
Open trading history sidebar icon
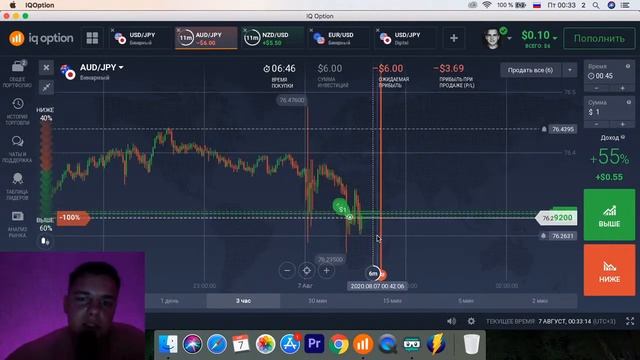point(18,104)
